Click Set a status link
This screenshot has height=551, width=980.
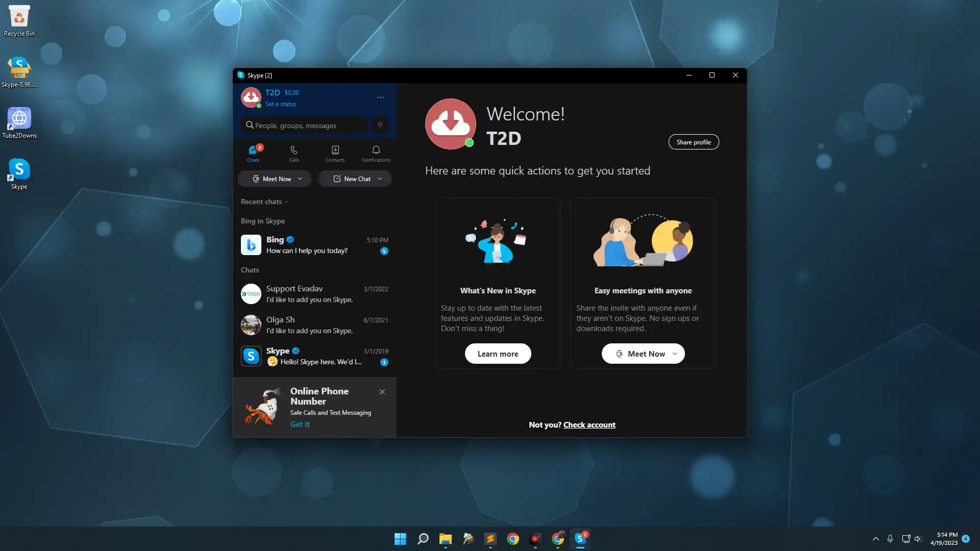[281, 104]
